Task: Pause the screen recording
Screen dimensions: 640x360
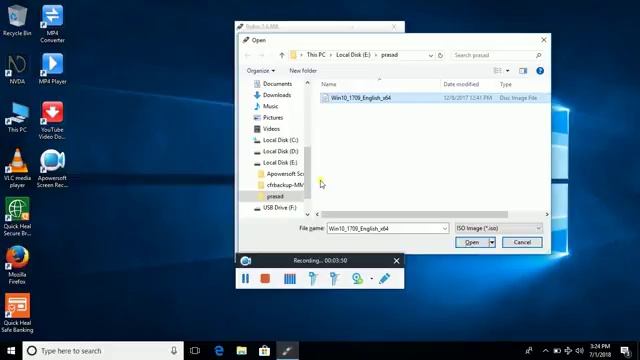Action: pos(245,278)
